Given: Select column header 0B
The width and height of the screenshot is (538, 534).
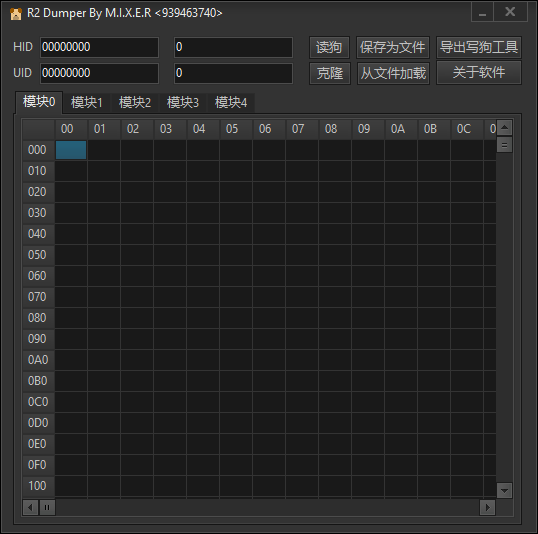Looking at the screenshot, I should click(x=434, y=129).
